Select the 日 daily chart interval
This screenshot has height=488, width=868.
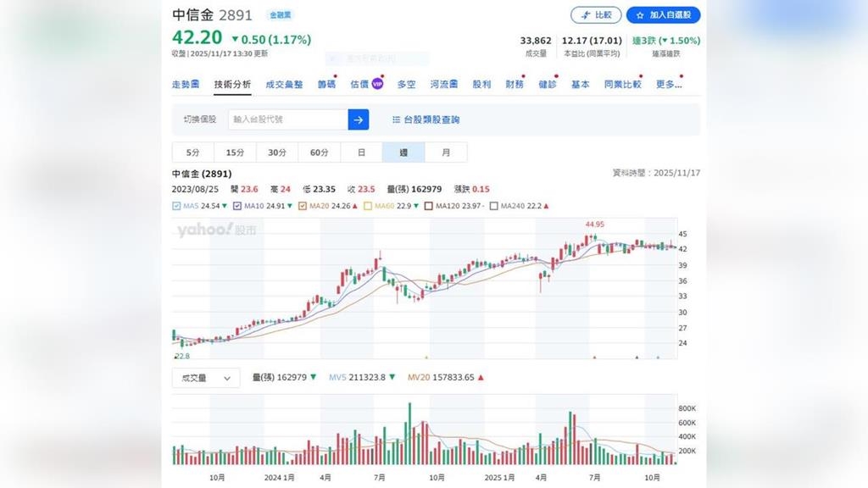[x=361, y=152]
